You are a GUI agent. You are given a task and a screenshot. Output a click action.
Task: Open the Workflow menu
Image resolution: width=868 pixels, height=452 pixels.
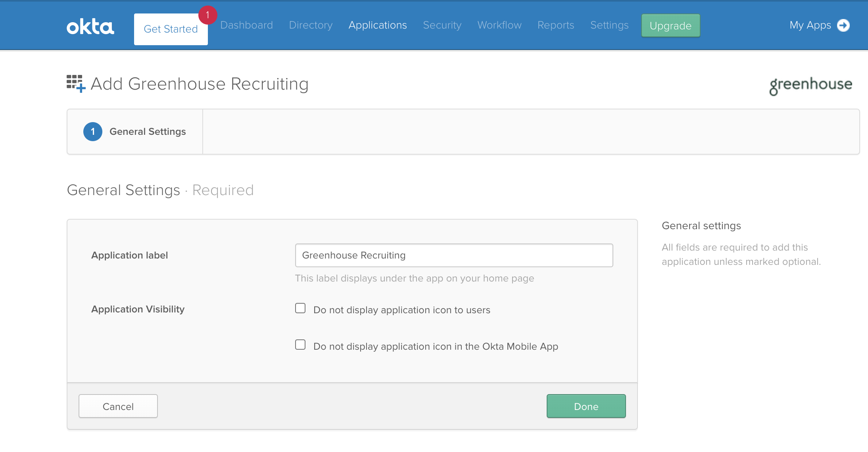499,25
